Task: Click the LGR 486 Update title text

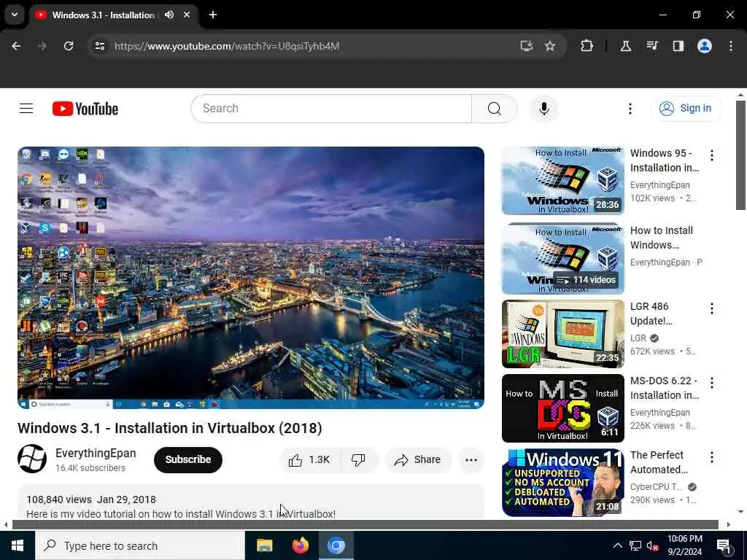Action: point(651,314)
